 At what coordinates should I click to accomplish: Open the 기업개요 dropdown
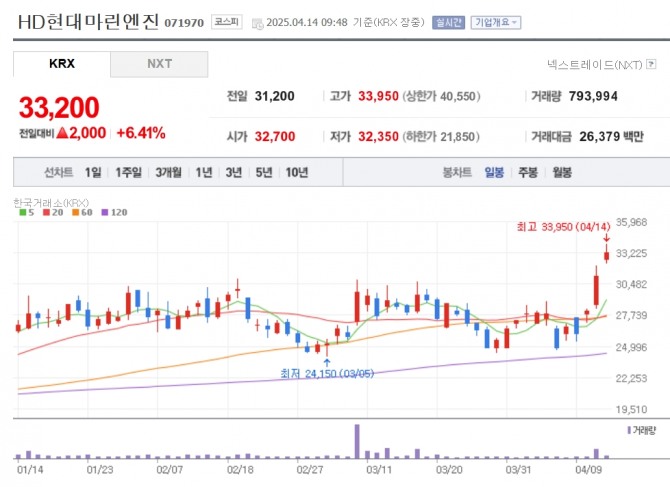pos(496,23)
